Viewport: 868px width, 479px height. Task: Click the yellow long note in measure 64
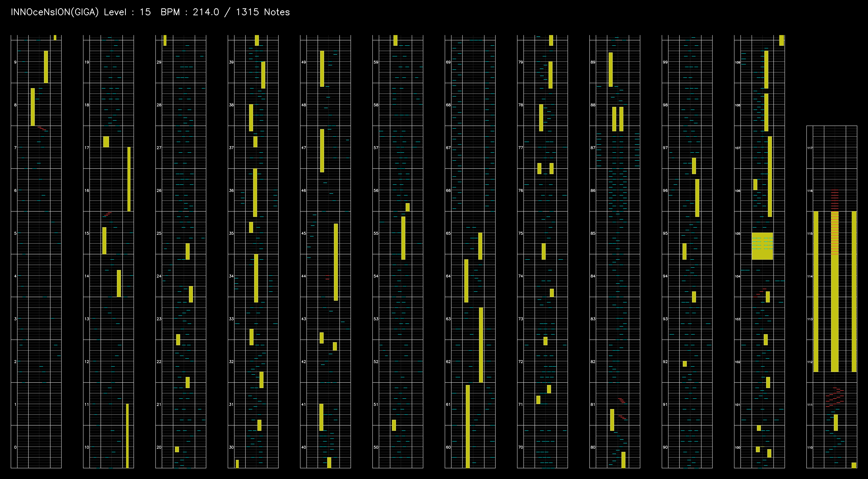[x=466, y=281]
